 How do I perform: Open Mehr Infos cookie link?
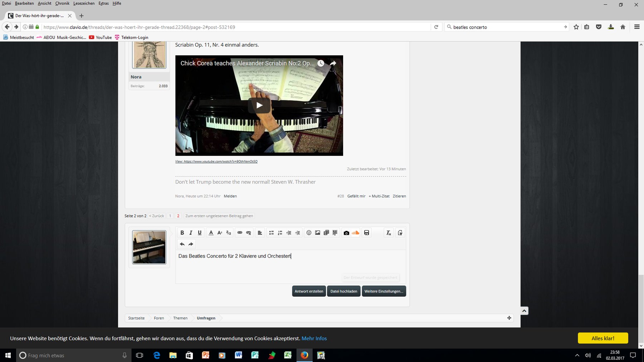pyautogui.click(x=314, y=338)
